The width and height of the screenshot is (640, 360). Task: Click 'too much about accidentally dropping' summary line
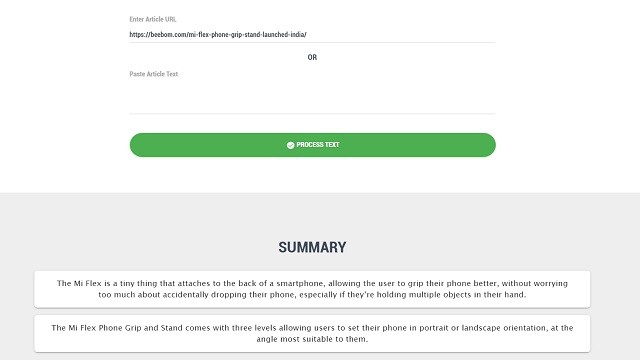(x=312, y=295)
